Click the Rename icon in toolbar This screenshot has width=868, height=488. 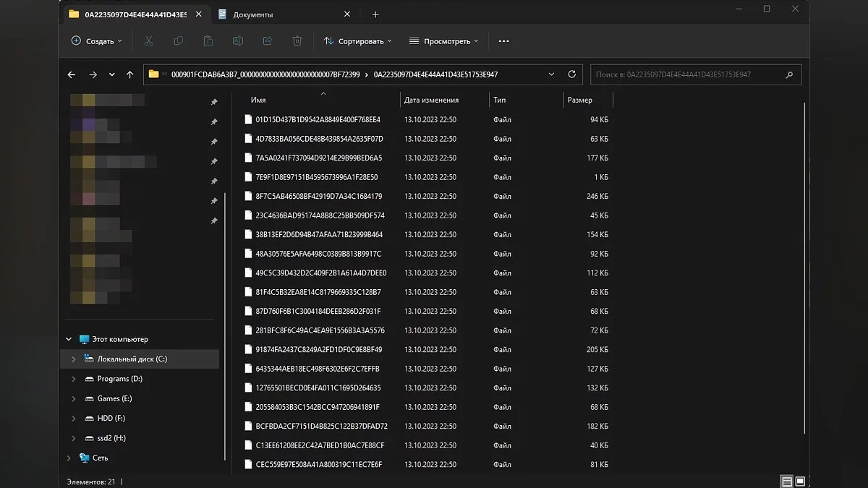point(238,41)
